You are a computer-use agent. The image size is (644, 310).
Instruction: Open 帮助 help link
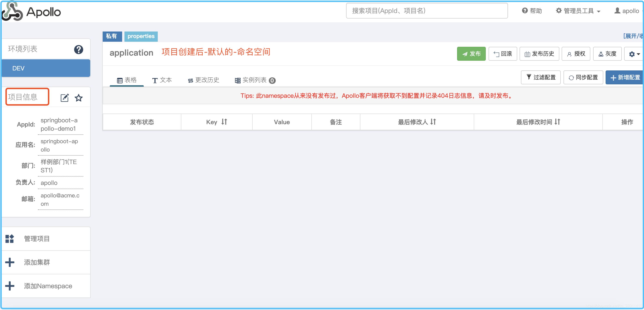[x=532, y=11]
